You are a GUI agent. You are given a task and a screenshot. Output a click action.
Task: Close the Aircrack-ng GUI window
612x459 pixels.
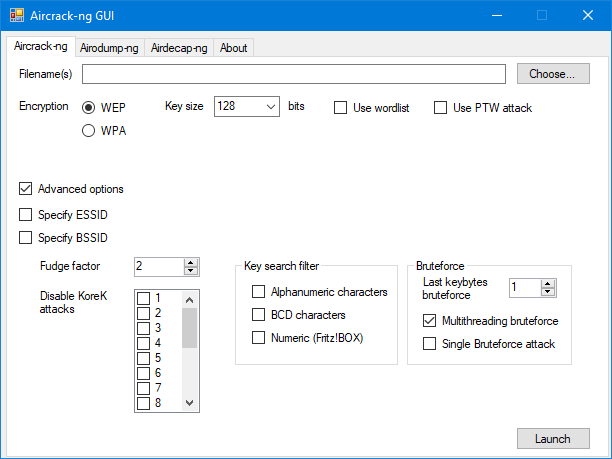point(588,15)
